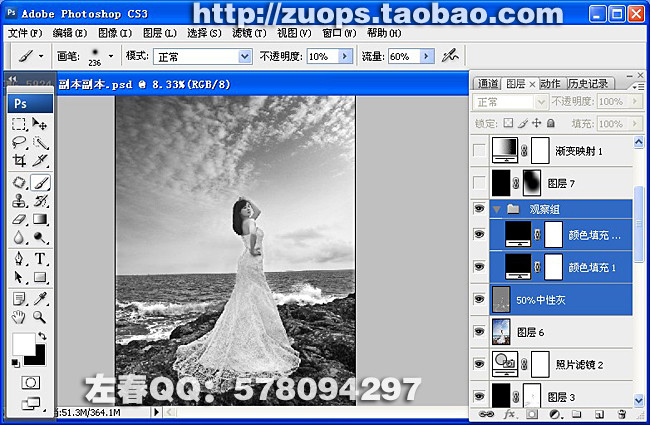The height and width of the screenshot is (425, 650).
Task: Click the foreground color swatch
Action: coord(23,343)
